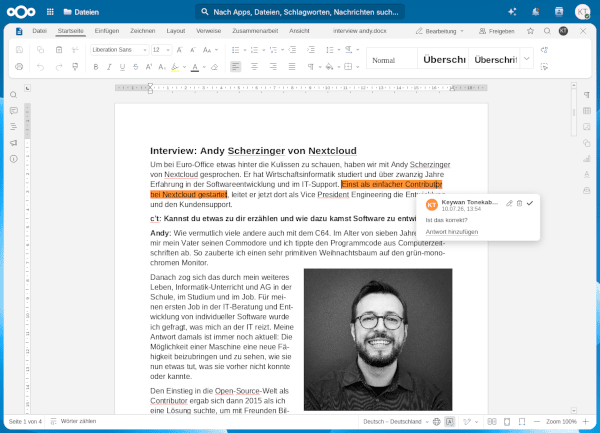
Task: Open the Datei menu
Action: pyautogui.click(x=39, y=31)
